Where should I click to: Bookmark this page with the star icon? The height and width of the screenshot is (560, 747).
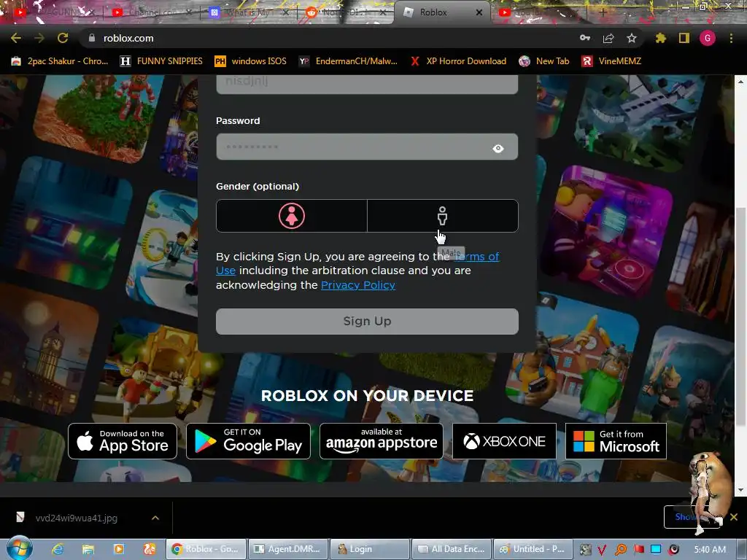[x=632, y=38]
